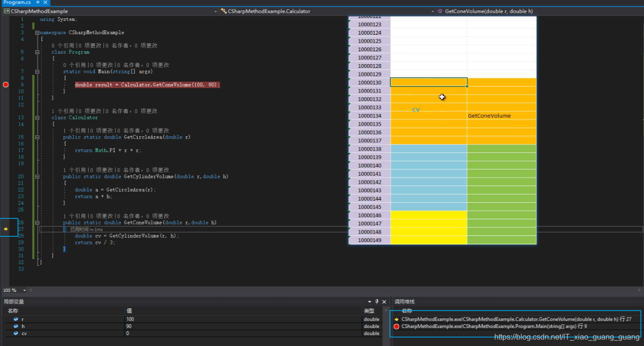644x346 pixels.
Task: Collapse the class Program block
Action: pyautogui.click(x=37, y=52)
